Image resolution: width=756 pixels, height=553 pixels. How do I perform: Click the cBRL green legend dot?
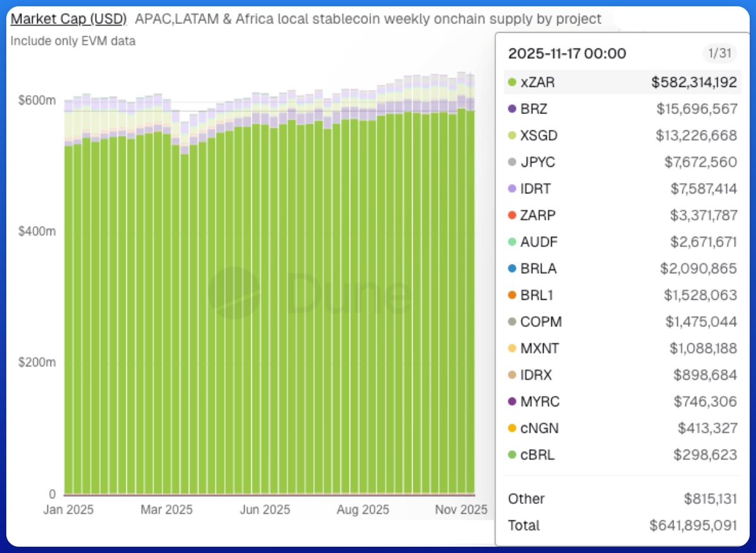pyautogui.click(x=512, y=455)
